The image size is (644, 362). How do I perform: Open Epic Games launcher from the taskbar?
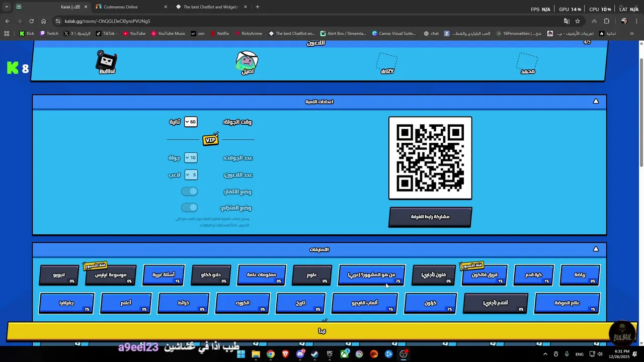click(330, 354)
